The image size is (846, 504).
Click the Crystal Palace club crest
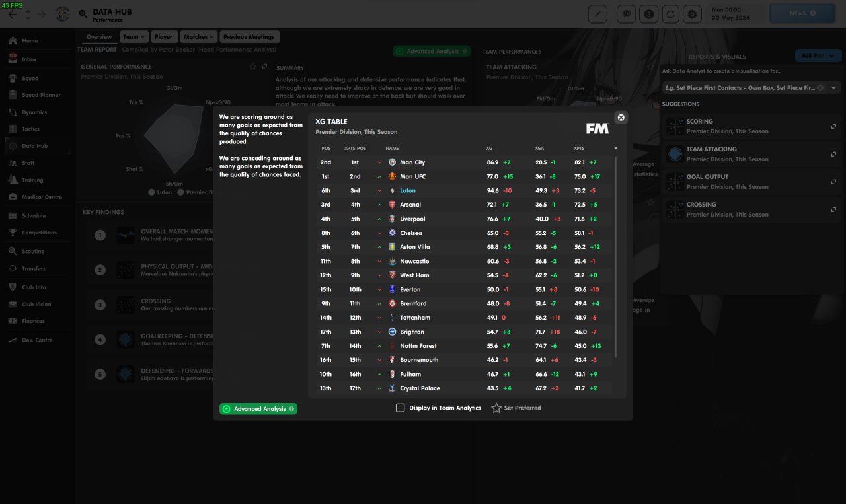pyautogui.click(x=393, y=388)
